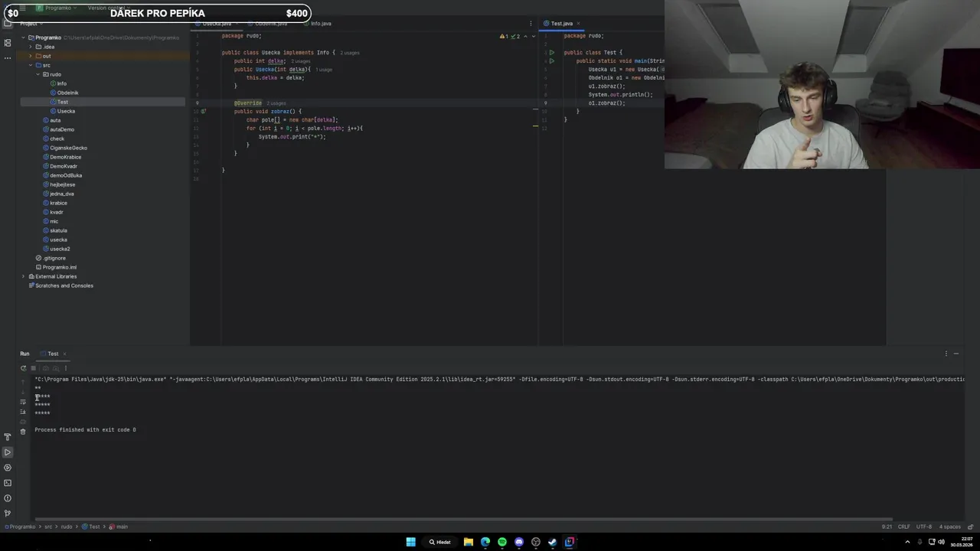980x551 pixels.
Task: Collapse the rudo package
Action: tap(38, 74)
